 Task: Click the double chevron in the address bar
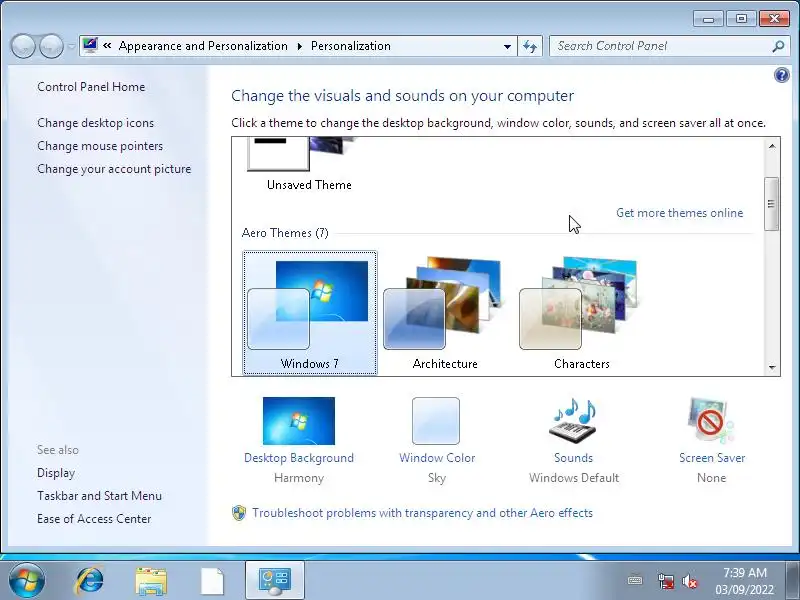pos(107,45)
